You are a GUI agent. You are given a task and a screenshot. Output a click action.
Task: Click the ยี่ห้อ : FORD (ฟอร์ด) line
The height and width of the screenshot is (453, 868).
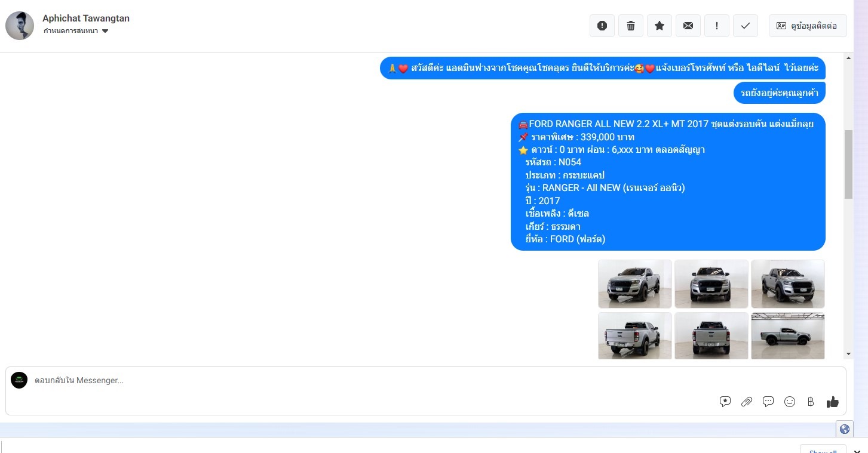566,239
